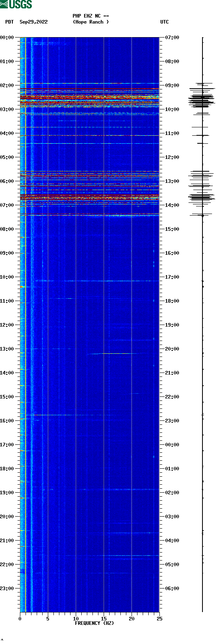Click the frequency axis tick label 20
This screenshot has width=220, height=644.
coord(132,619)
